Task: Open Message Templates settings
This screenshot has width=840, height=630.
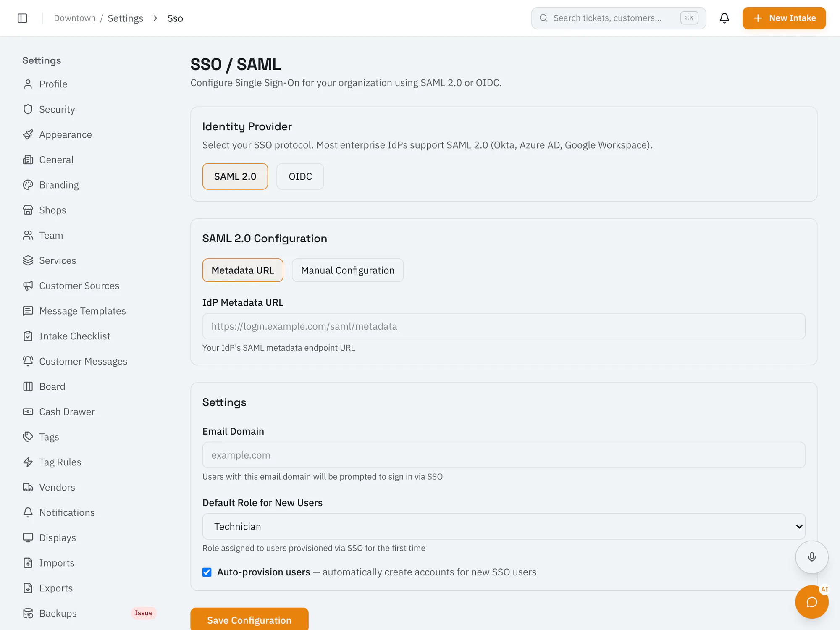Action: [x=89, y=311]
